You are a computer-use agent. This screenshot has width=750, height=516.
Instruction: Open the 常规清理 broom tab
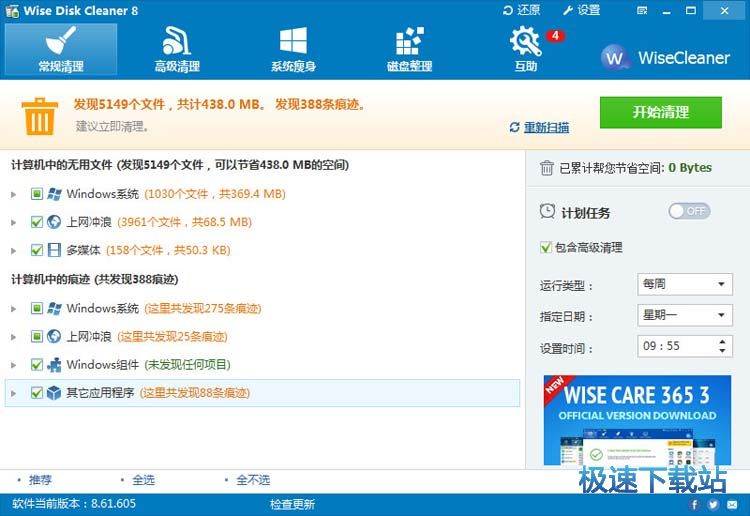[61, 49]
